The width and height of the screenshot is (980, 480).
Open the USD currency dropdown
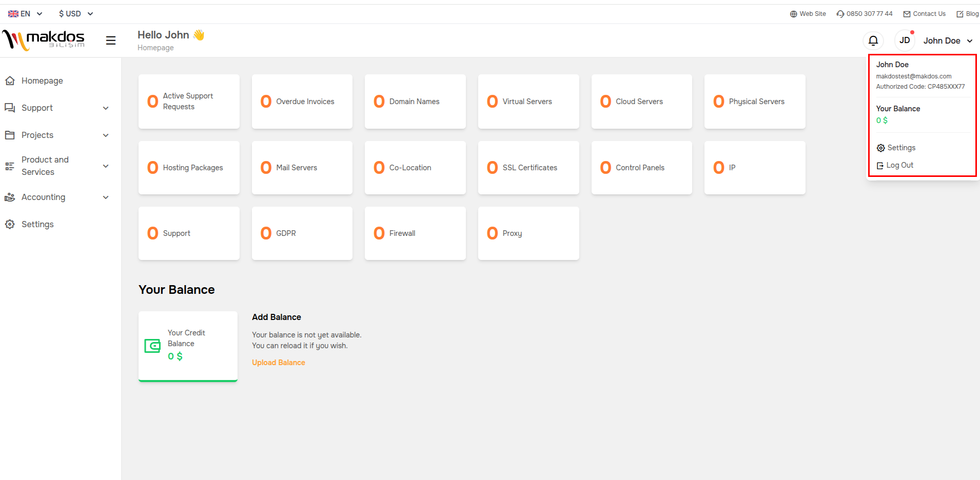pos(75,14)
